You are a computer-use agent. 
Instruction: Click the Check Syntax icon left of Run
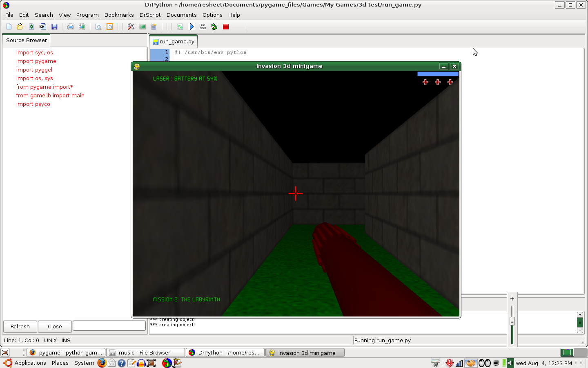[x=180, y=27]
